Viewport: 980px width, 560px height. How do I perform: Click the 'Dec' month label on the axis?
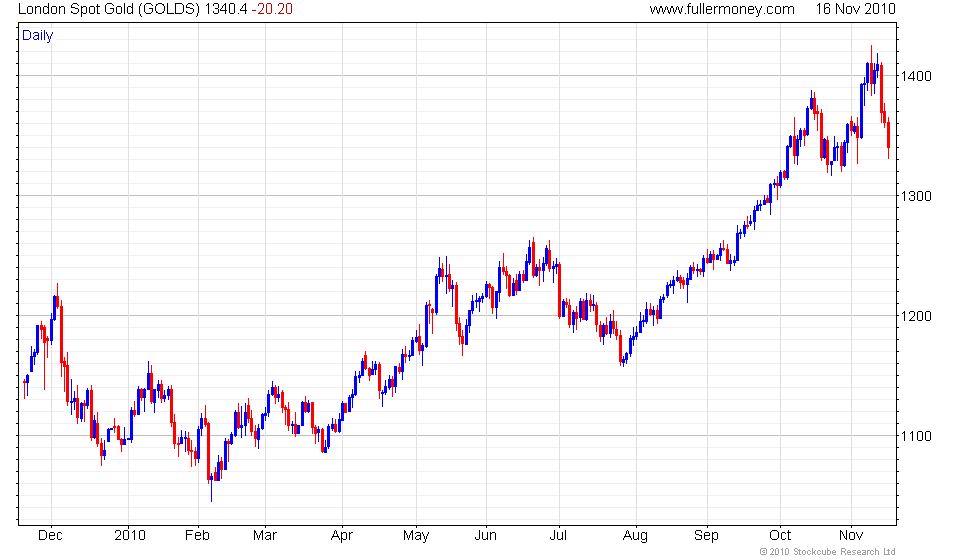click(50, 536)
